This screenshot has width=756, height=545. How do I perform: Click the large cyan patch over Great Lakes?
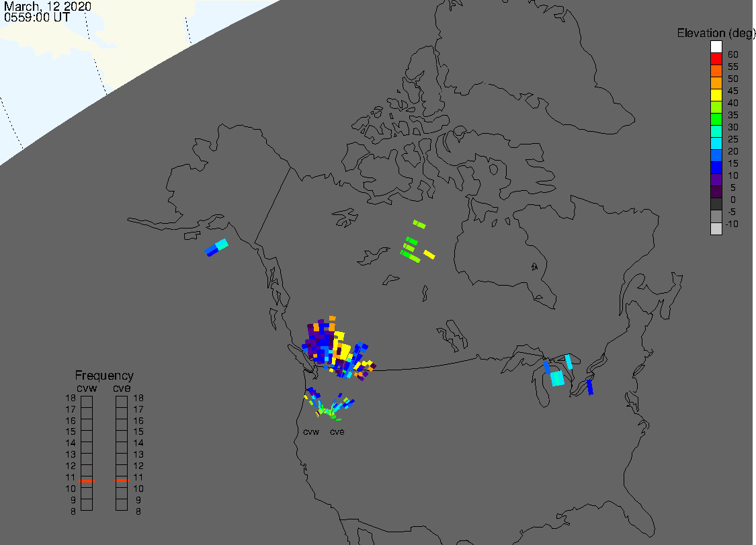tap(557, 378)
